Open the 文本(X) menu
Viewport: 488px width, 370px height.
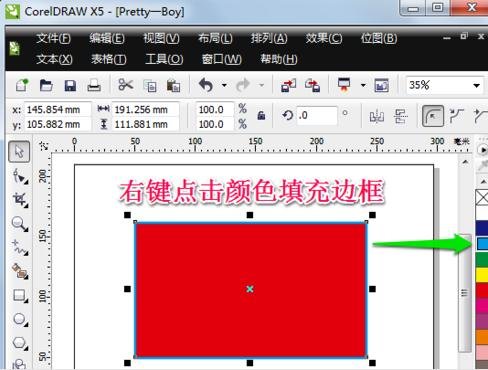(54, 59)
